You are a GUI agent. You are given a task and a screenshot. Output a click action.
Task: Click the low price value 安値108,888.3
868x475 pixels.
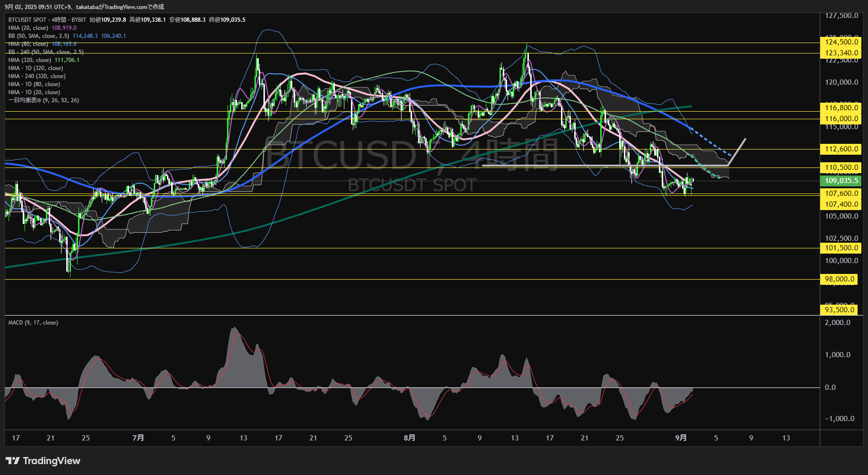point(187,20)
